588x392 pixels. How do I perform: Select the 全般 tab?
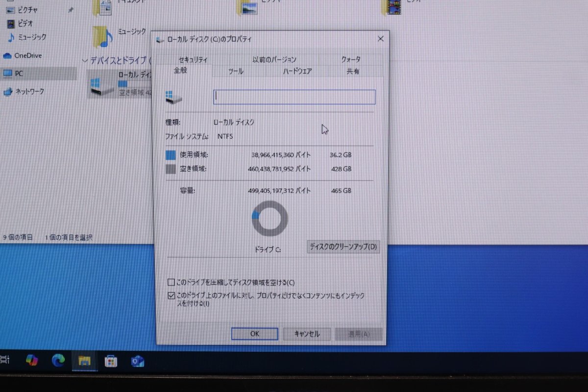click(x=180, y=71)
